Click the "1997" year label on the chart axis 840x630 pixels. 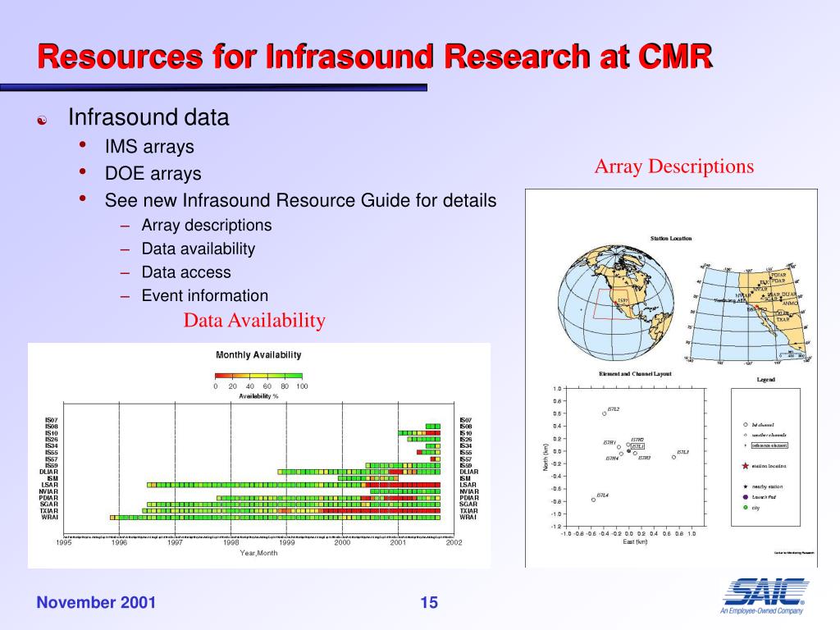pos(176,543)
